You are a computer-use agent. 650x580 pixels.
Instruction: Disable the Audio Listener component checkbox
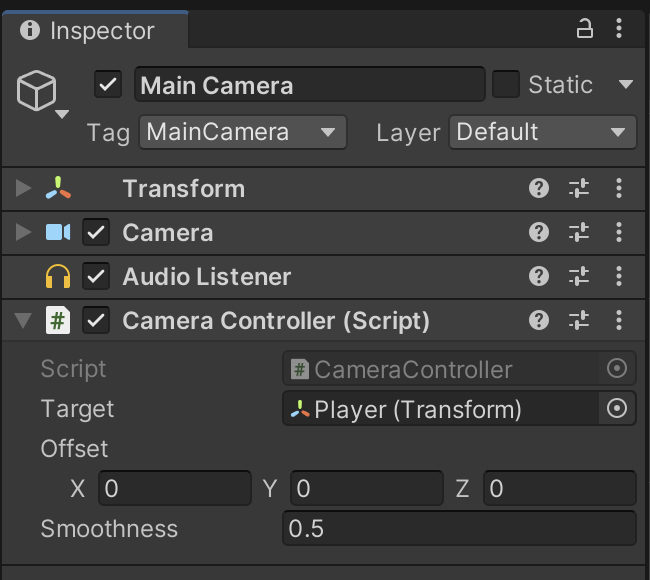tap(96, 276)
